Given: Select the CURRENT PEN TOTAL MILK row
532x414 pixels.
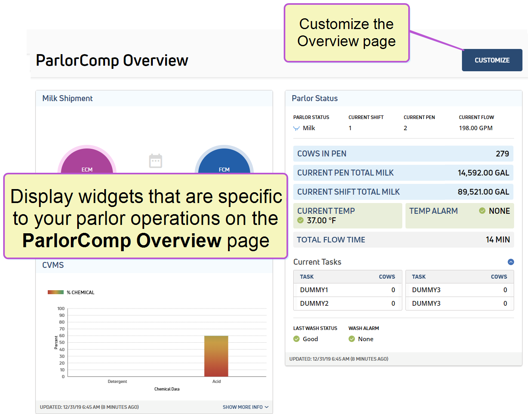Looking at the screenshot, I should pos(403,173).
